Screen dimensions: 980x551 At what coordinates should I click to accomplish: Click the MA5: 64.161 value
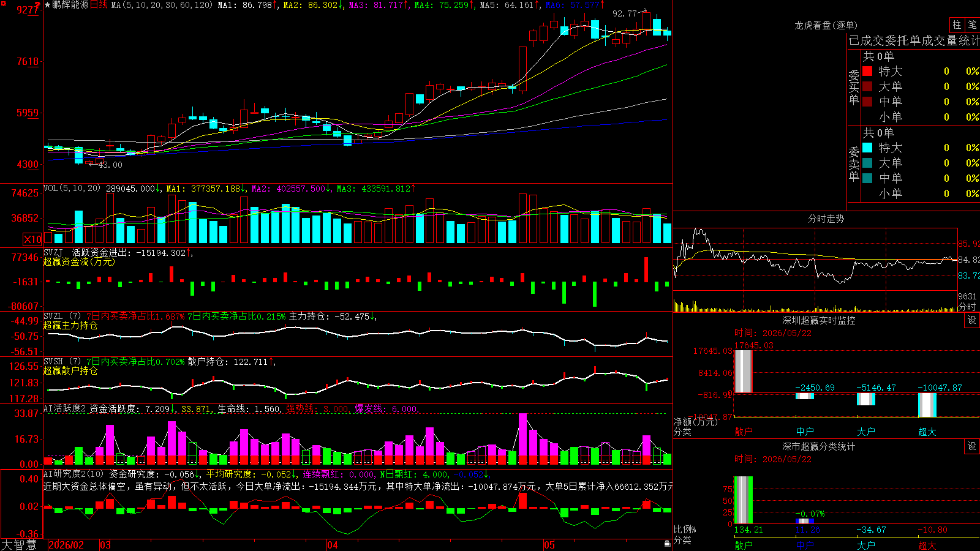pos(510,5)
